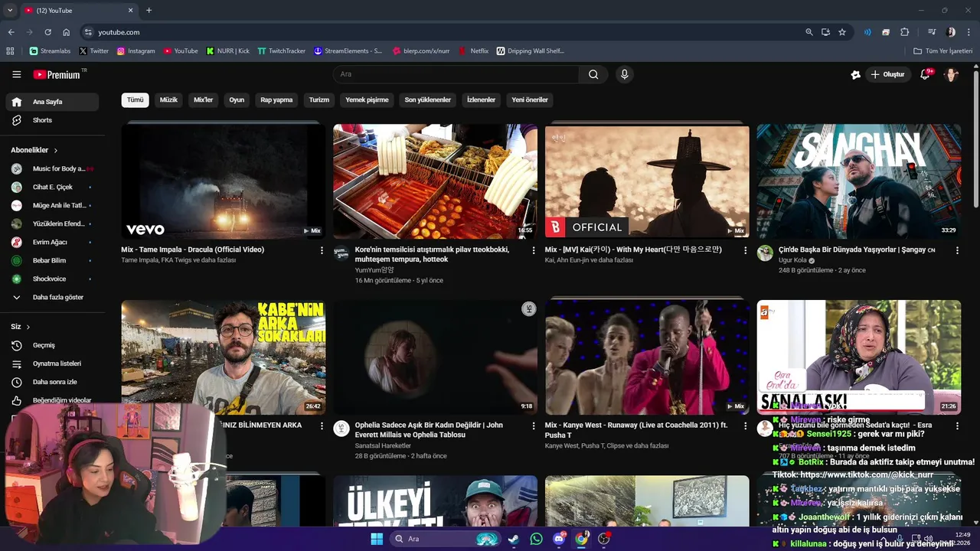This screenshot has width=980, height=551.
Task: Open Bebar Bilim subscription channel
Action: click(x=52, y=260)
